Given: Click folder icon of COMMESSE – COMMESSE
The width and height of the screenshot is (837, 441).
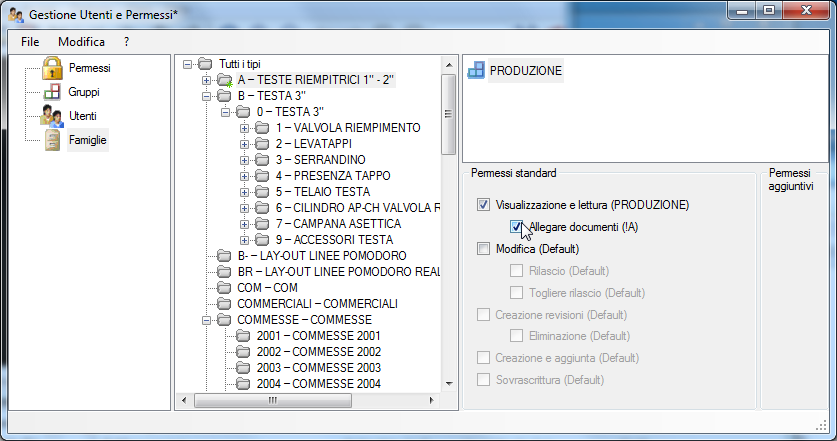Looking at the screenshot, I should pos(224,320).
